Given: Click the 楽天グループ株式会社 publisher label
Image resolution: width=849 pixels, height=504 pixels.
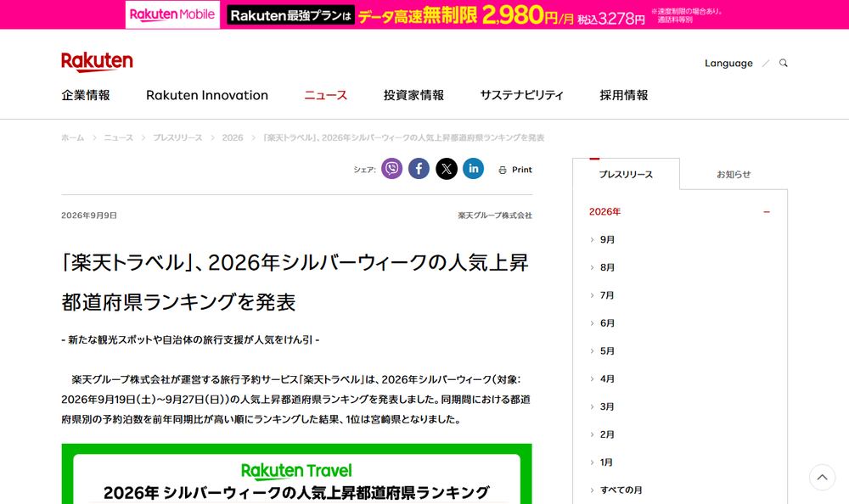Looking at the screenshot, I should (495, 216).
